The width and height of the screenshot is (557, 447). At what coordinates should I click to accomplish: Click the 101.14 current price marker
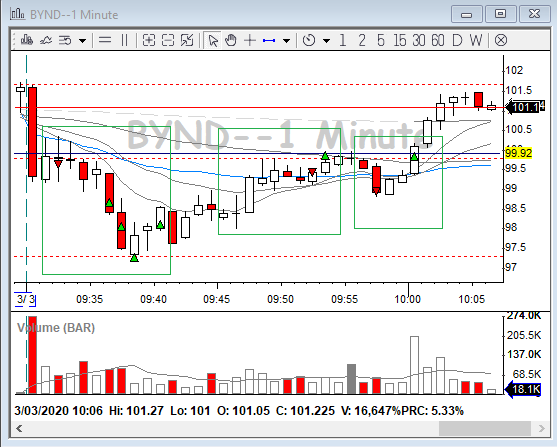pyautogui.click(x=525, y=107)
